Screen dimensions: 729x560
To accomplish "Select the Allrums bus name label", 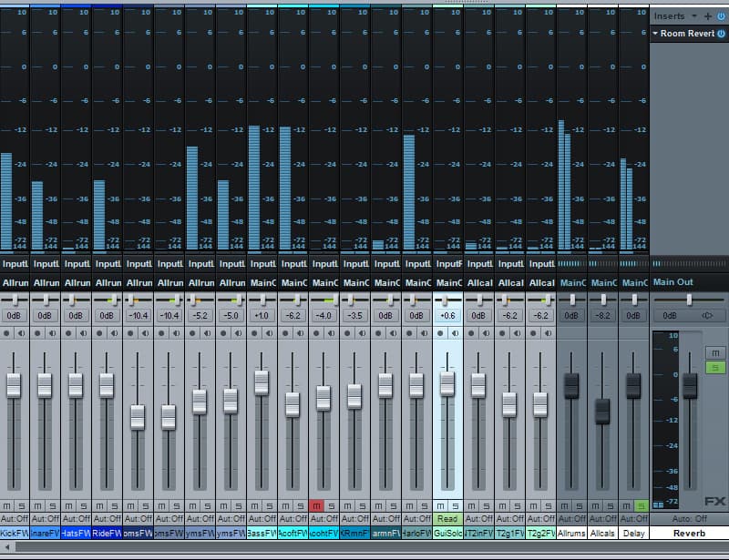I will click(571, 534).
